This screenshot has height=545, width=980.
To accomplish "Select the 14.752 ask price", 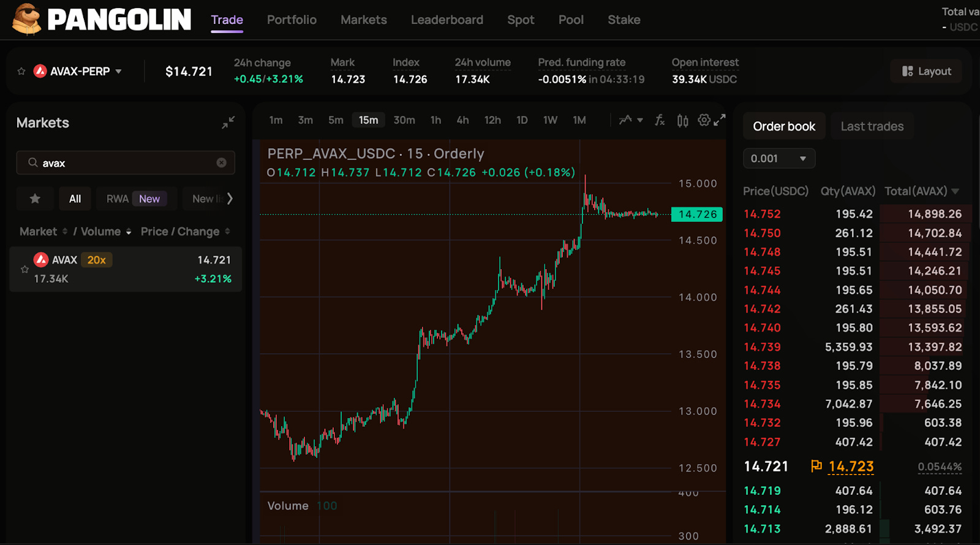I will click(x=762, y=214).
